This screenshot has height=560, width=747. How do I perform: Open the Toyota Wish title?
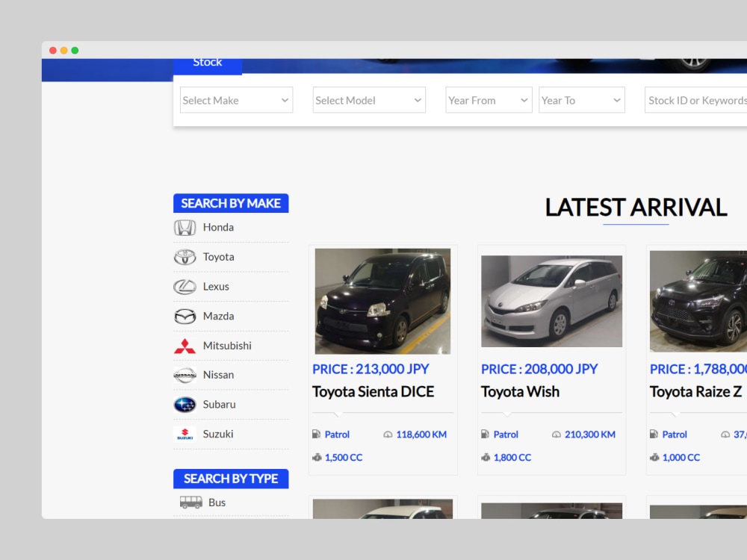pyautogui.click(x=520, y=392)
